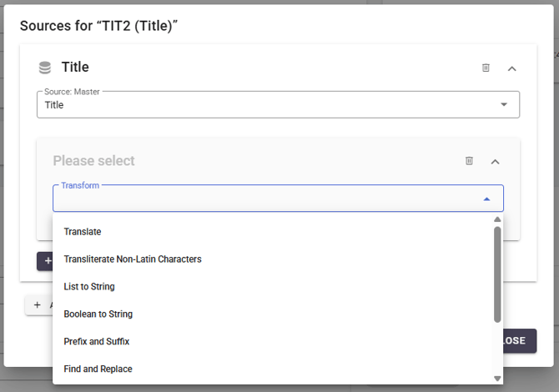Click the plus add source button

(x=39, y=305)
